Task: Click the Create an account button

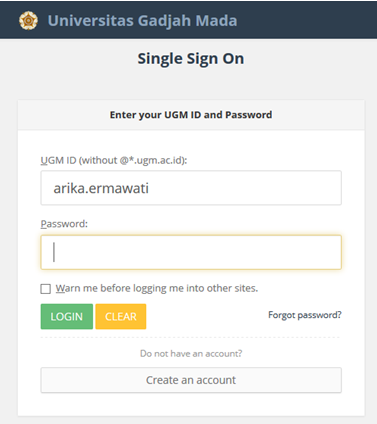Action: click(191, 380)
